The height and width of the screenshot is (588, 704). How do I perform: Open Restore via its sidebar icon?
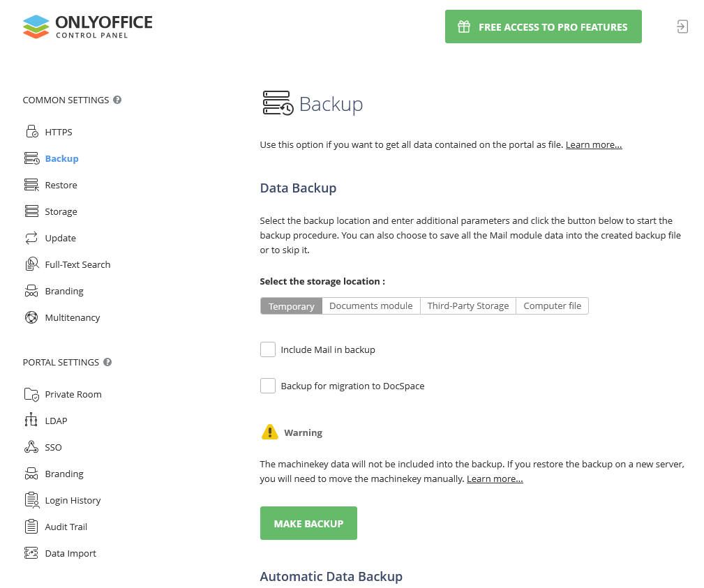pyautogui.click(x=31, y=185)
